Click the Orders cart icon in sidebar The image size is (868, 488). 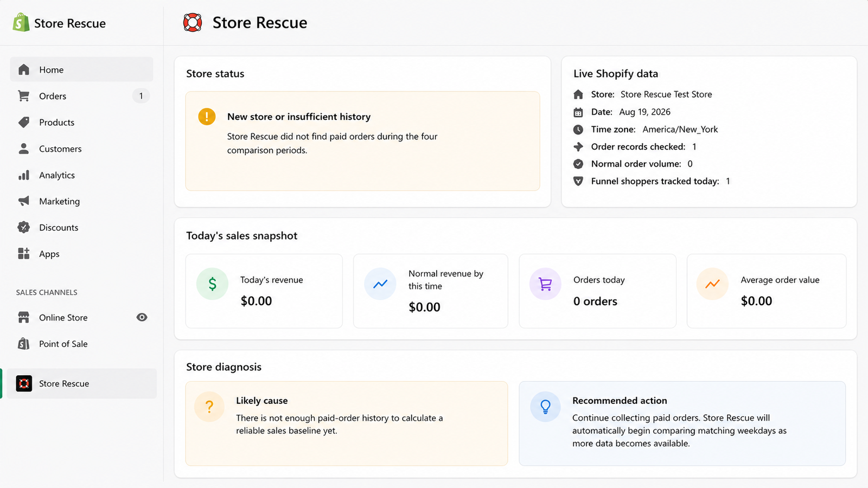[x=24, y=96]
